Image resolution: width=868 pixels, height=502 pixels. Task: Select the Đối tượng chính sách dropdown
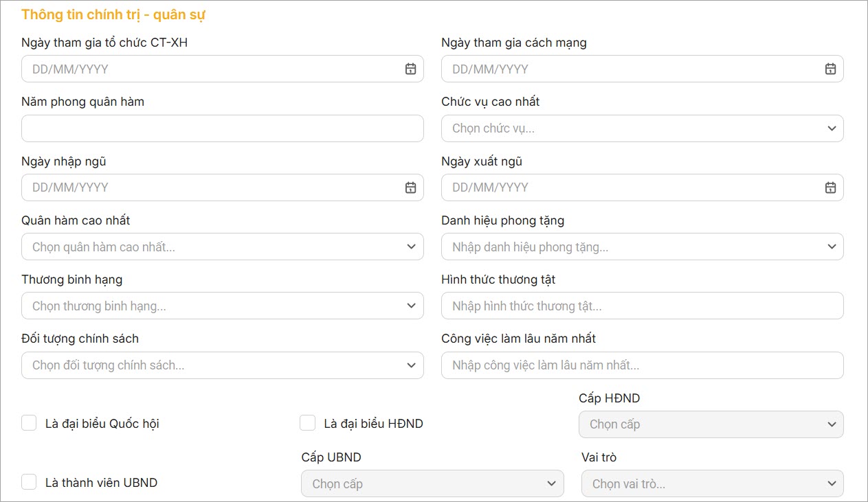223,365
